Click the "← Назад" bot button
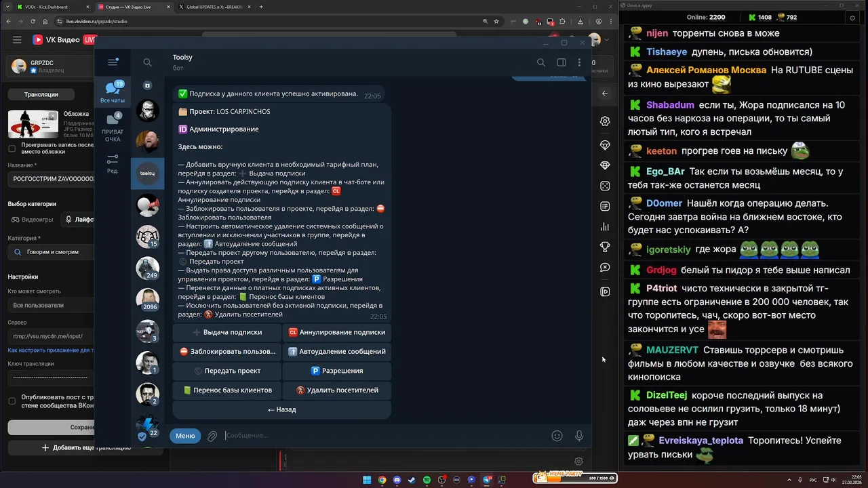Image resolution: width=868 pixels, height=488 pixels. point(282,409)
